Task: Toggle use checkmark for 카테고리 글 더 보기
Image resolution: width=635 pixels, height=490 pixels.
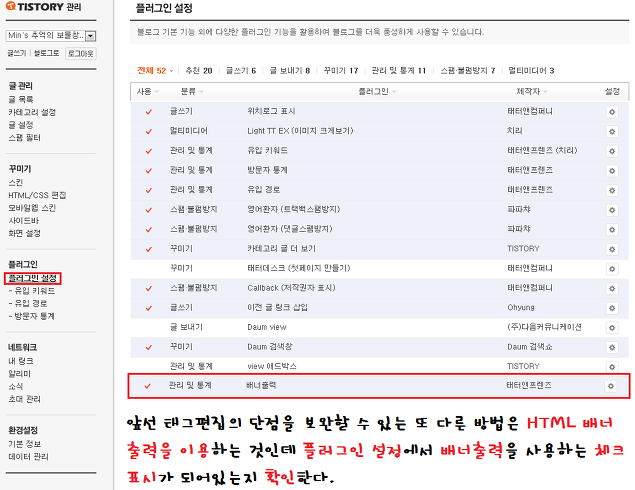Action: 149,249
